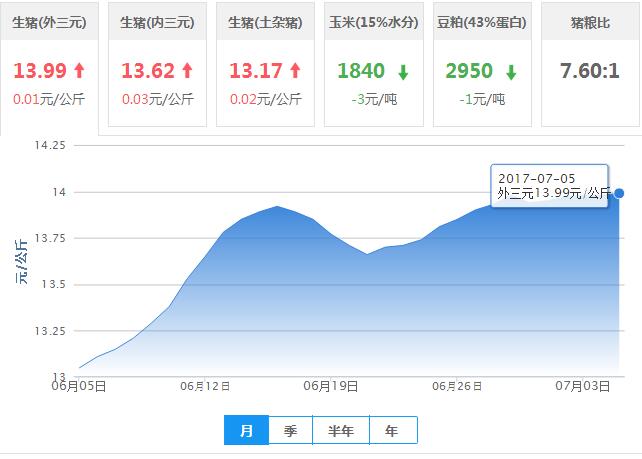The width and height of the screenshot is (642, 459).
Task: Click the 元/公斤 y-axis label
Action: [x=21, y=262]
